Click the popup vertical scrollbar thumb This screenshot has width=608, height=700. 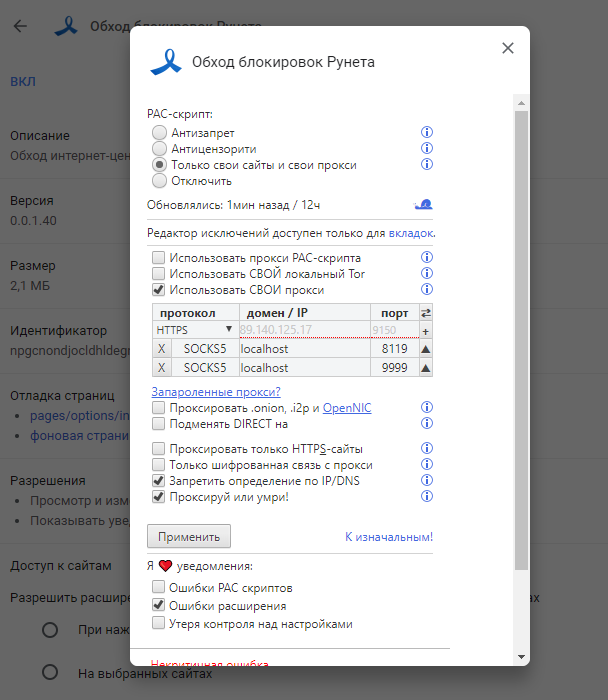coord(521,340)
